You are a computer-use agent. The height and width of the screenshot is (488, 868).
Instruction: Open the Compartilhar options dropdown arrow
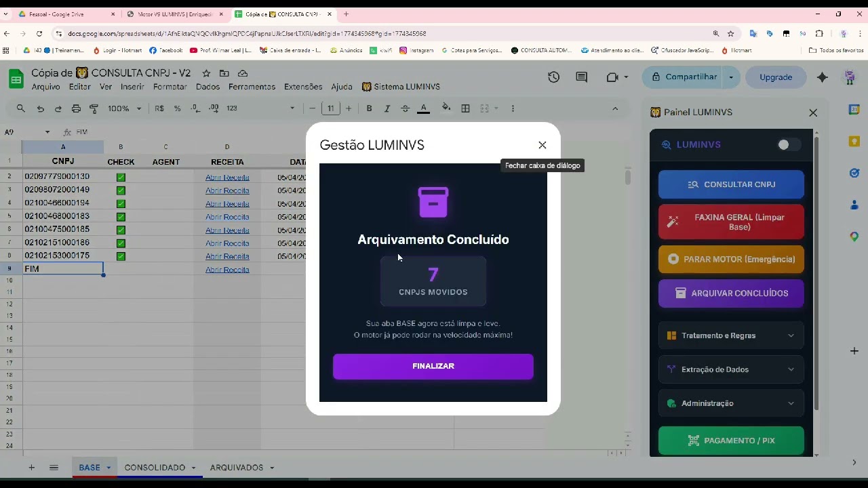click(731, 77)
